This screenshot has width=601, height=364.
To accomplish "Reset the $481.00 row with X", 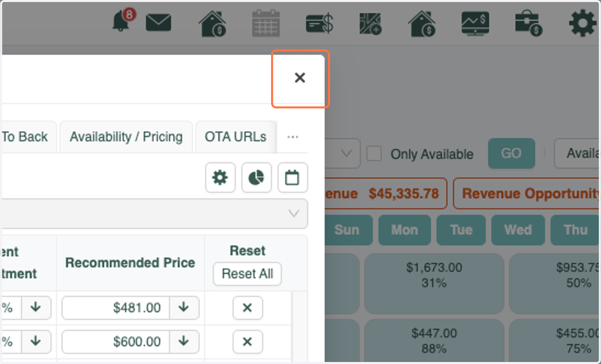I will [247, 308].
